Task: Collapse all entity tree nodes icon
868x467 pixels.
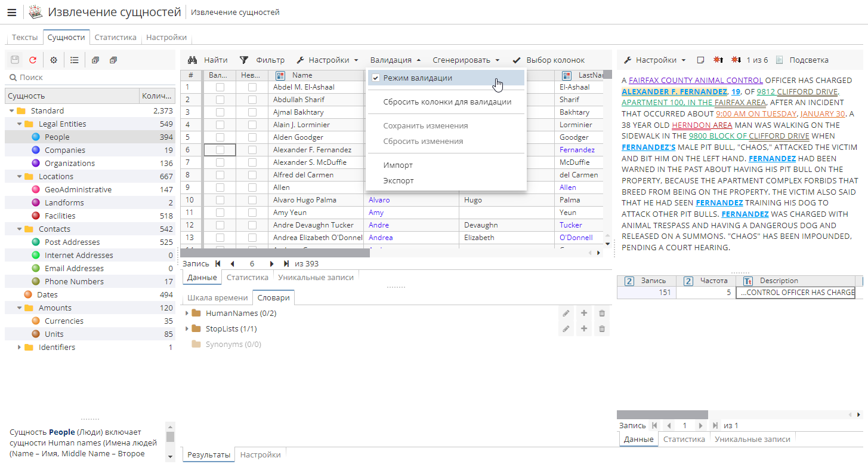Action: (113, 60)
